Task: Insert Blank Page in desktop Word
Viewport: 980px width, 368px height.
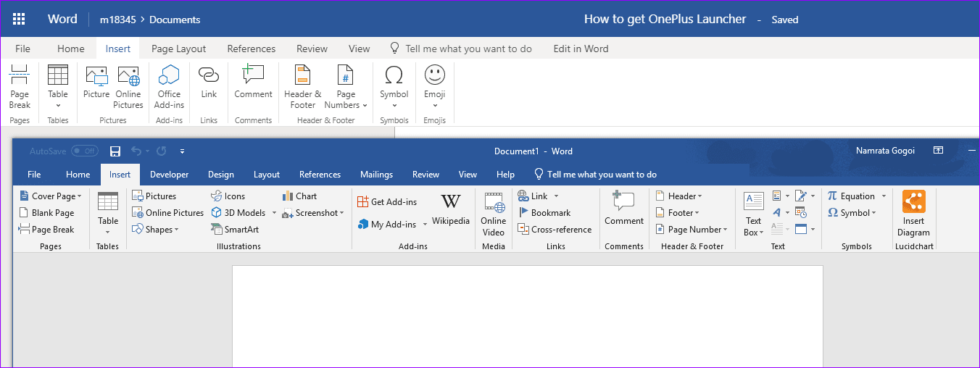Action: pyautogui.click(x=46, y=213)
